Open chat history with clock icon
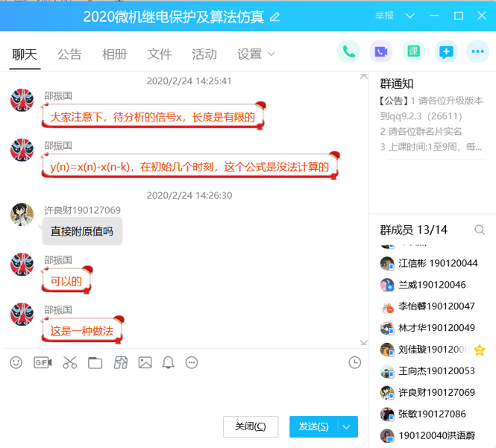 [354, 362]
